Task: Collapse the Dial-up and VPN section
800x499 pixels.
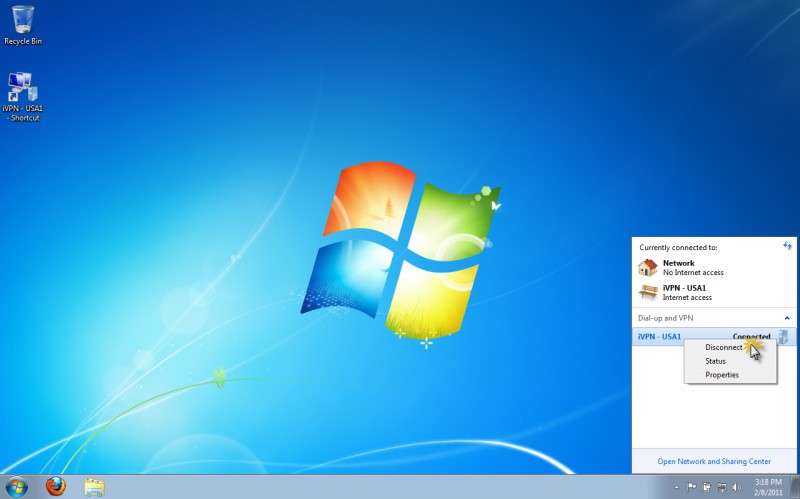Action: [787, 318]
